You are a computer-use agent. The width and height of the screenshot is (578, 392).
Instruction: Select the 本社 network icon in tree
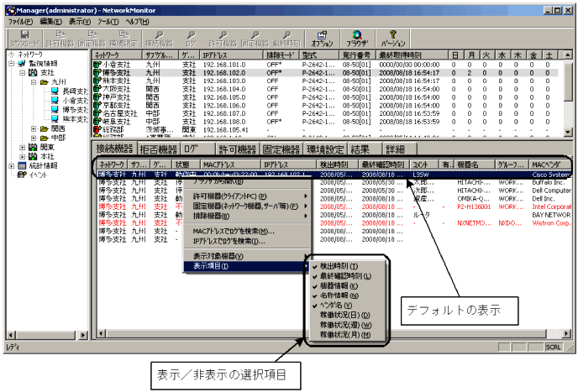coord(33,156)
